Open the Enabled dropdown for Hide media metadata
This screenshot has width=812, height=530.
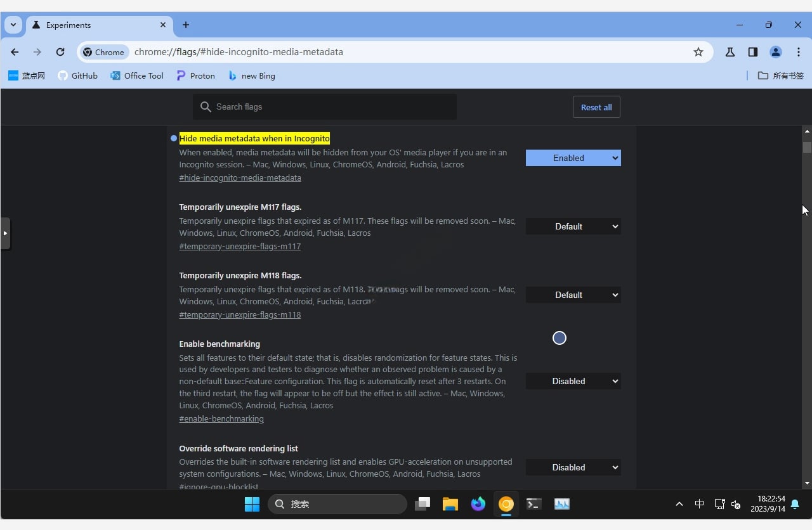pos(573,158)
